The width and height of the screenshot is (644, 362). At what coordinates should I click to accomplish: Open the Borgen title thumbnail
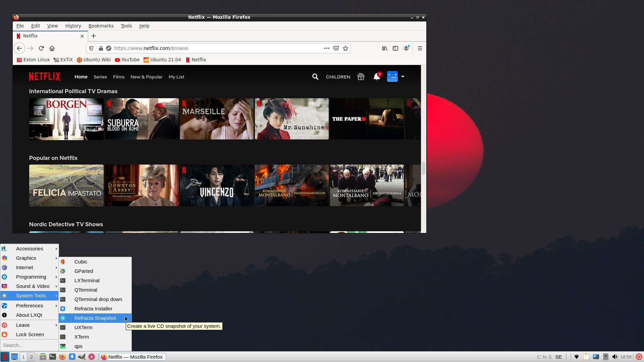pyautogui.click(x=66, y=119)
